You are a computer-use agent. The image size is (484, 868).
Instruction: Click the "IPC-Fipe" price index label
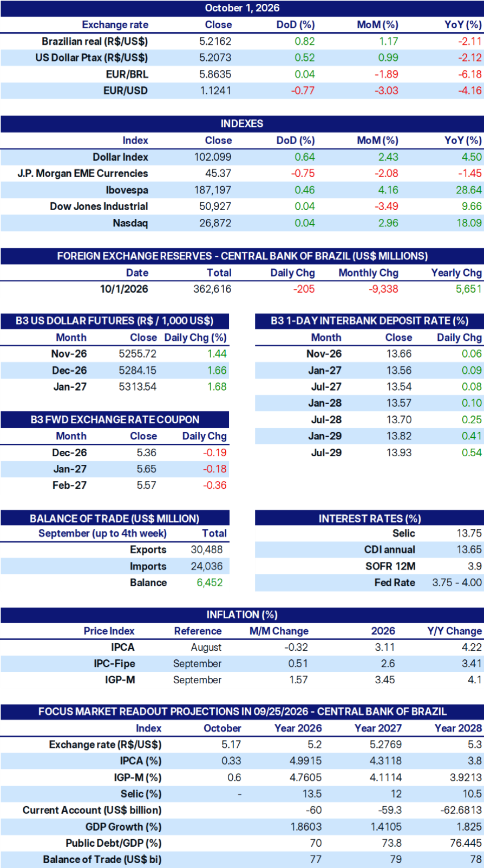tap(114, 664)
